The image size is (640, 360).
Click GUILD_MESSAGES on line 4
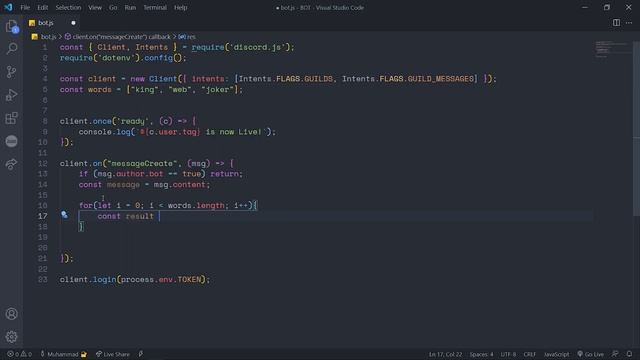(440, 79)
